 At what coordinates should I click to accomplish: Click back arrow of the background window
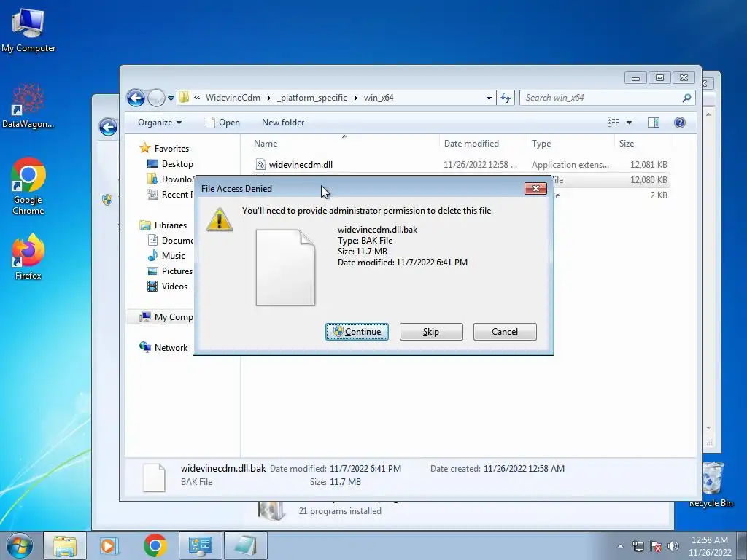[x=108, y=127]
